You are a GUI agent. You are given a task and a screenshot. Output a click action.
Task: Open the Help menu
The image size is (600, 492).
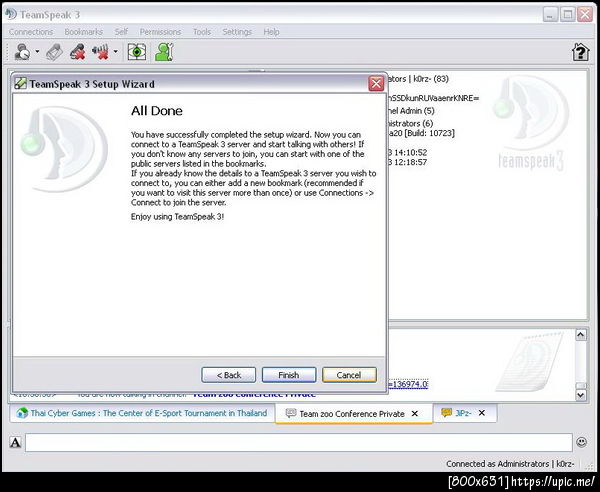click(271, 32)
